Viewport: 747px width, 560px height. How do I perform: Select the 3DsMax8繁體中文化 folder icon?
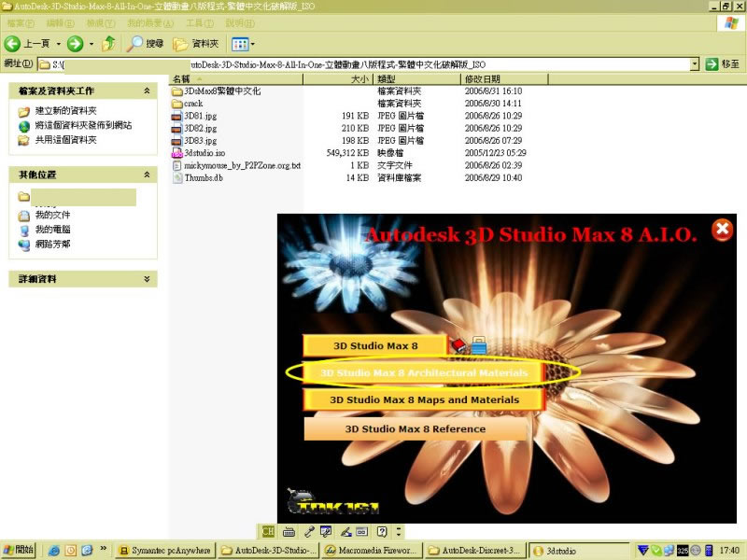click(177, 91)
